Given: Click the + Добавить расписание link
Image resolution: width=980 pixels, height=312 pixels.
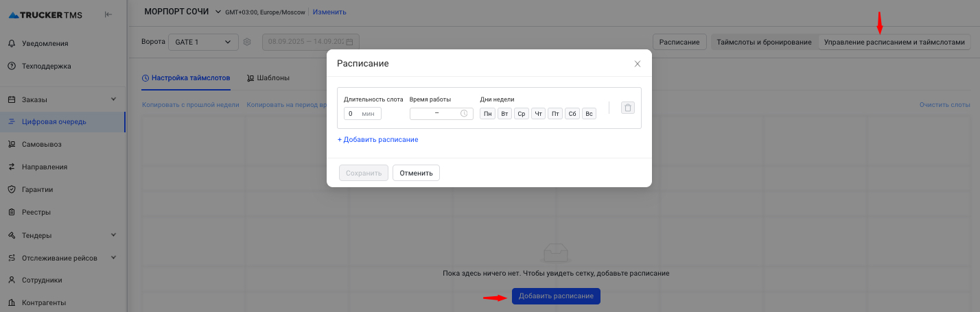Looking at the screenshot, I should 377,140.
